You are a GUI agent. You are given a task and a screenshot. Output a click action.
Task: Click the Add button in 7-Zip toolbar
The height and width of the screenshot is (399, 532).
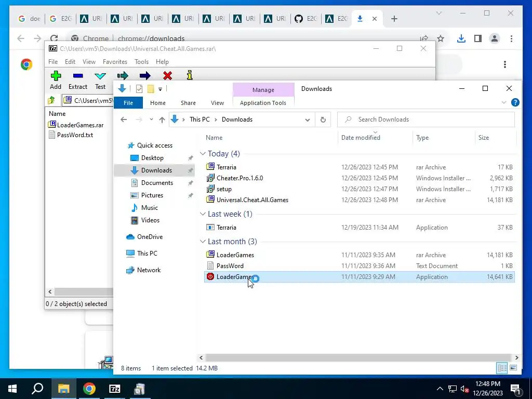(x=56, y=81)
